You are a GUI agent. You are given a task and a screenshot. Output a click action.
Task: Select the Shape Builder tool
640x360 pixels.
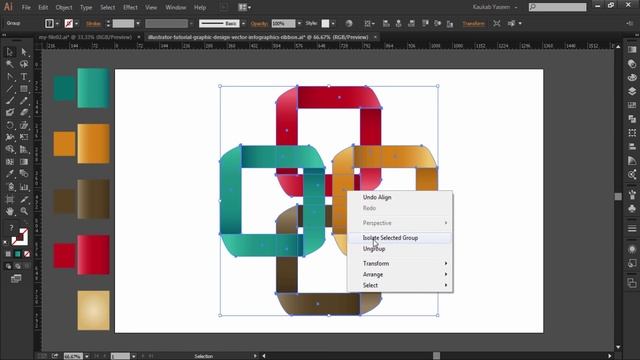[x=10, y=149]
